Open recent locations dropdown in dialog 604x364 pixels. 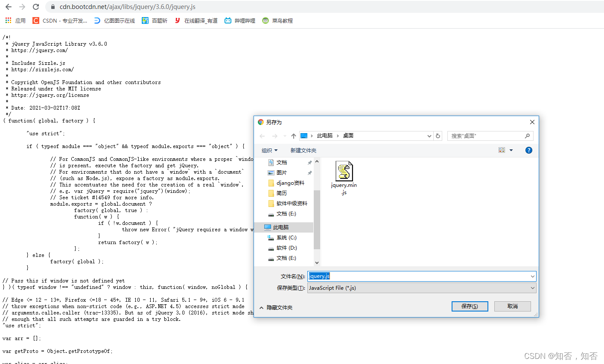point(285,136)
